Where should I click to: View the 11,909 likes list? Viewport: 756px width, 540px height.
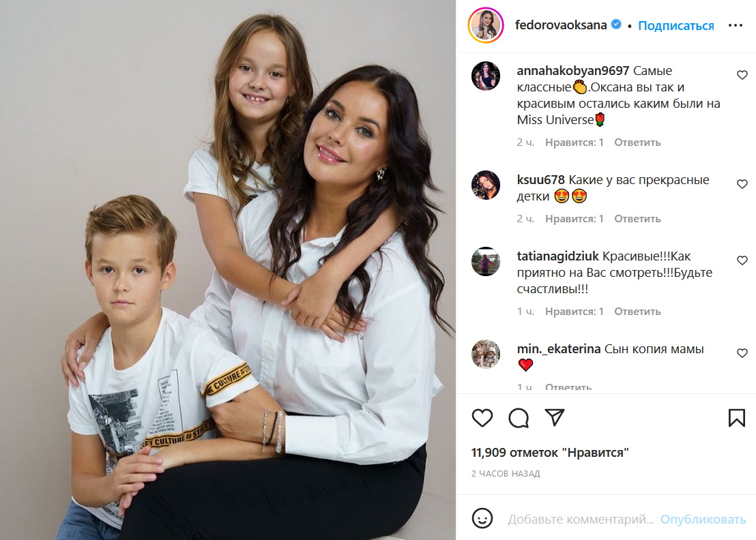click(x=550, y=453)
